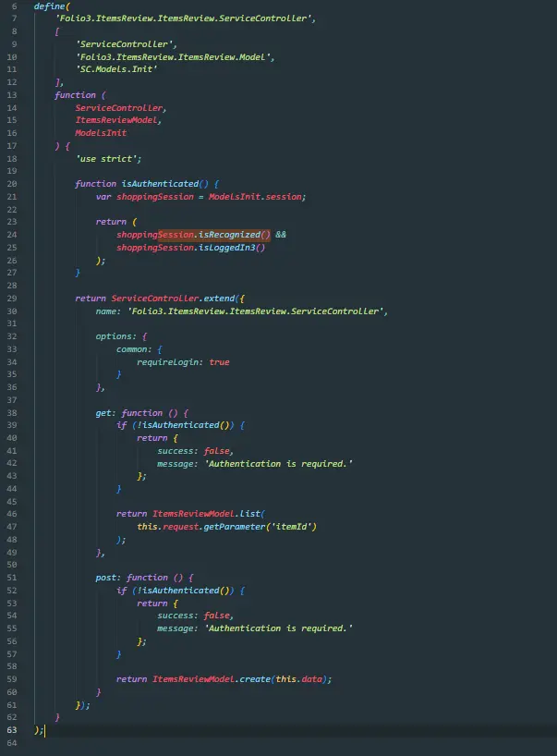
Task: Click the getParameter method on line 47
Action: pos(235,527)
